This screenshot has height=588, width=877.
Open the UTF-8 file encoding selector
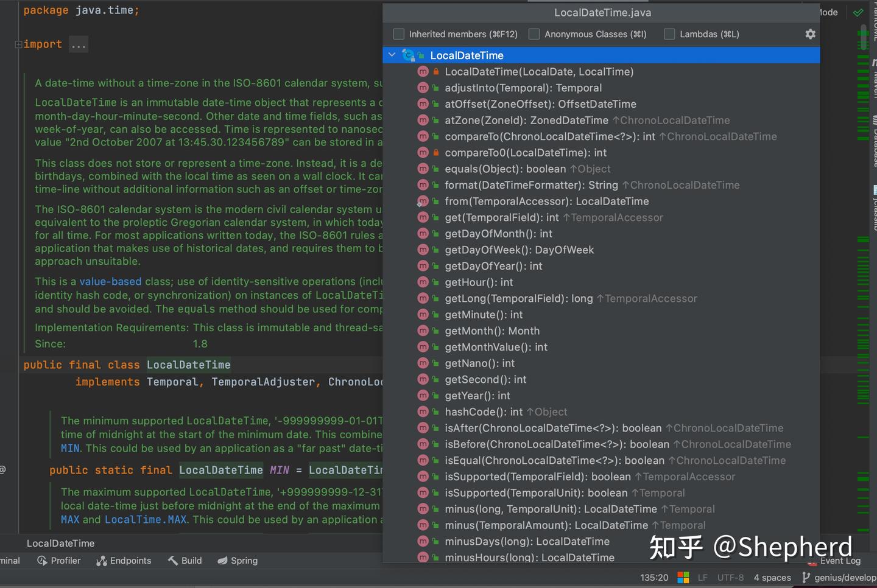point(730,578)
